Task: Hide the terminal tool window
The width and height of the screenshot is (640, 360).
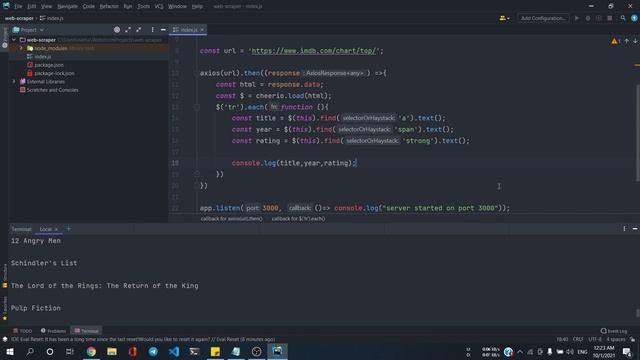Action: (635, 229)
